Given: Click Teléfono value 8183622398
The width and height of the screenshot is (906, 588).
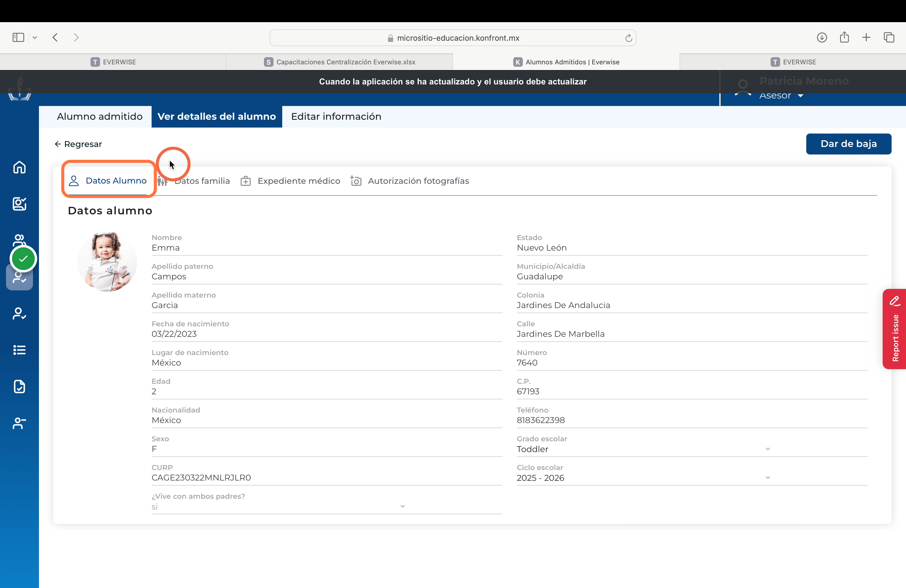Looking at the screenshot, I should 540,420.
